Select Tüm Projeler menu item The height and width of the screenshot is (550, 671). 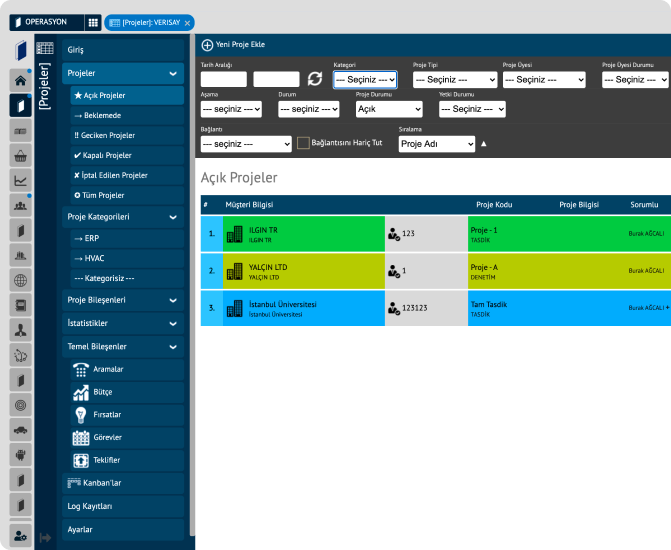click(127, 196)
